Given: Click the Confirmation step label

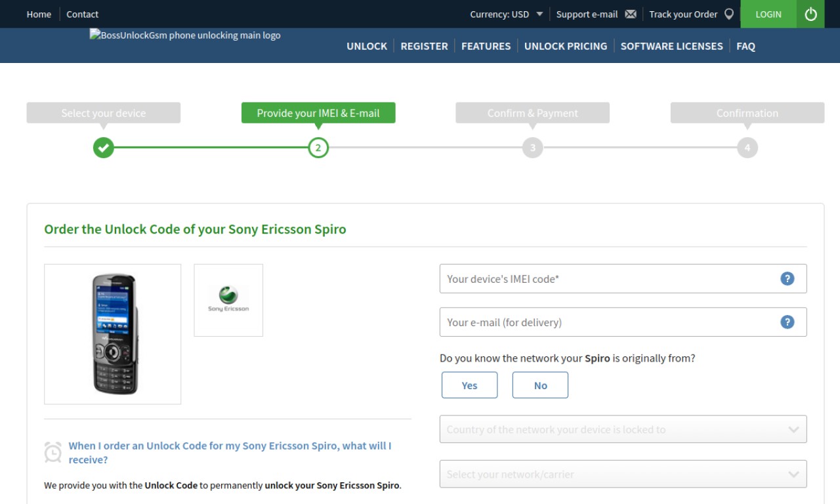Looking at the screenshot, I should [x=747, y=113].
